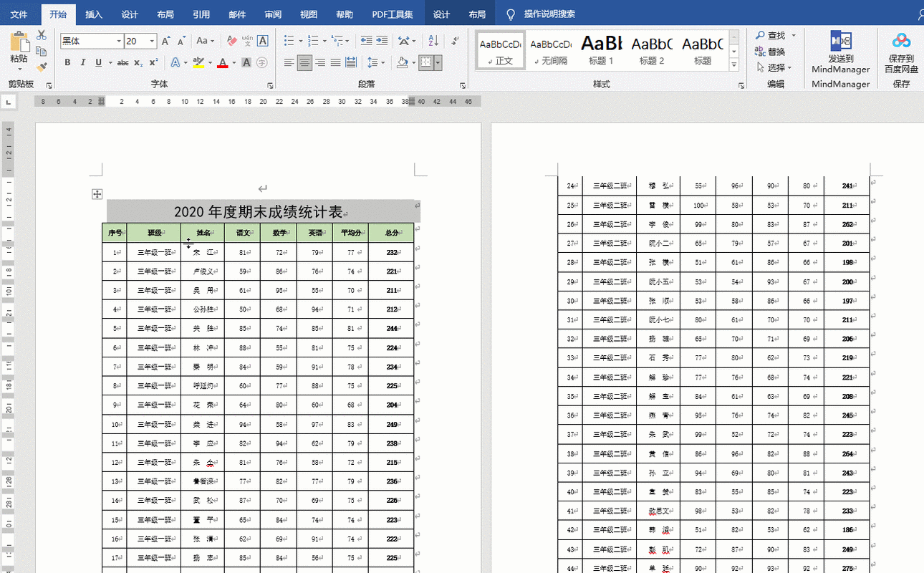Image resolution: width=924 pixels, height=573 pixels.
Task: Apply strikethrough (abc) formatting
Action: click(x=122, y=62)
